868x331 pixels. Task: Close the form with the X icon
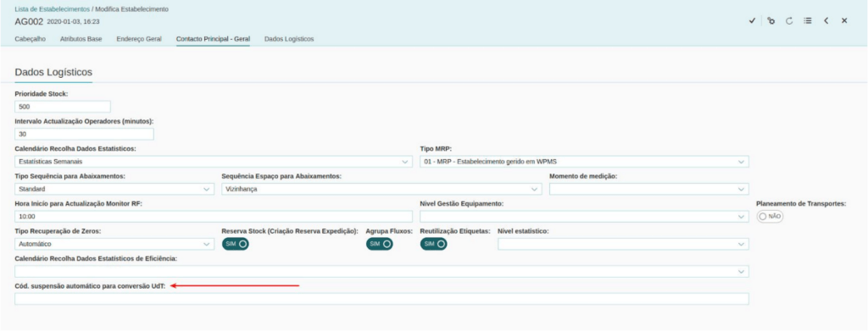pyautogui.click(x=844, y=21)
